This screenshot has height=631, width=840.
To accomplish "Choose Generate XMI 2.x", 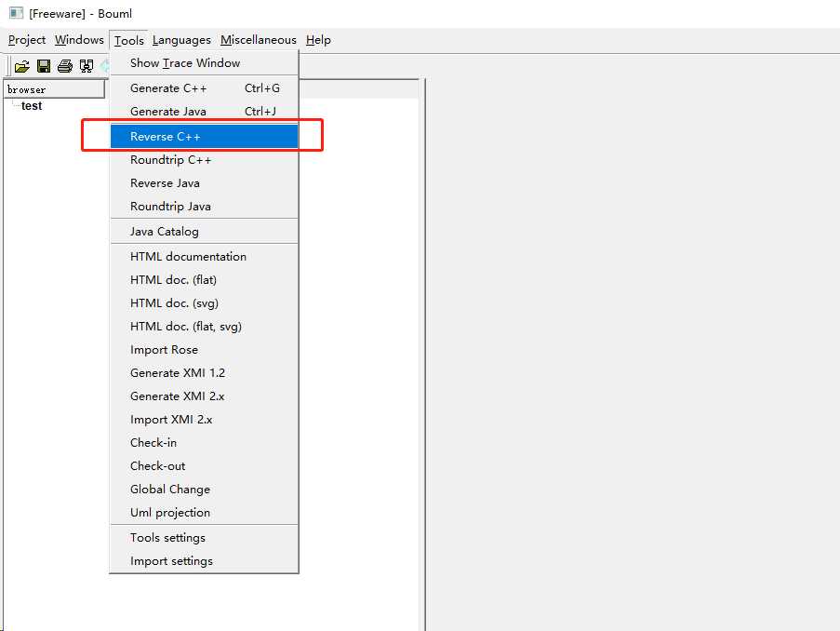I will [x=204, y=396].
